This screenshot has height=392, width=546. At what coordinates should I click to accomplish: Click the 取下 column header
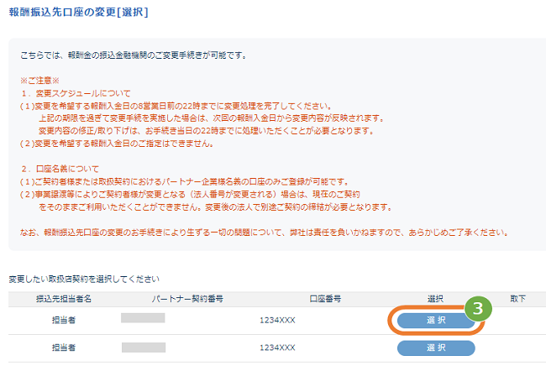click(x=517, y=299)
